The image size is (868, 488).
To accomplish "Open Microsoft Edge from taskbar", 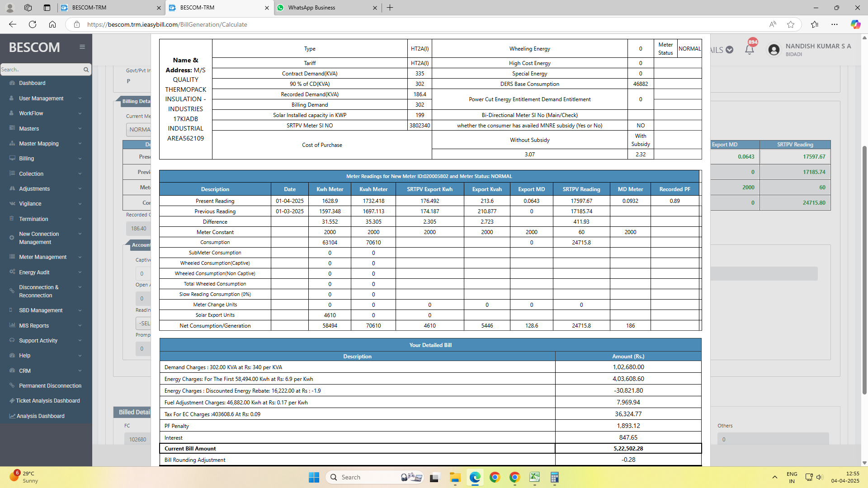I will click(475, 477).
